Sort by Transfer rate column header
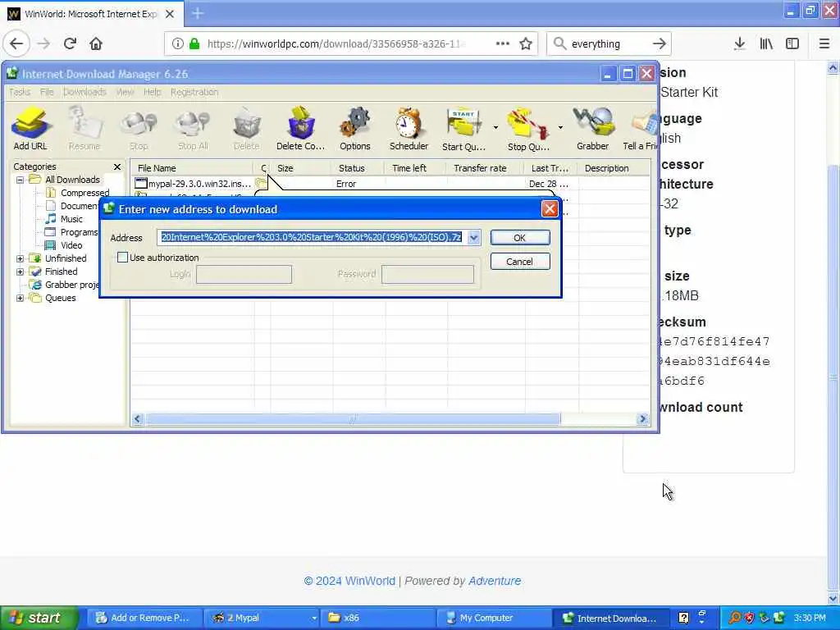The height and width of the screenshot is (630, 840). coord(485,168)
